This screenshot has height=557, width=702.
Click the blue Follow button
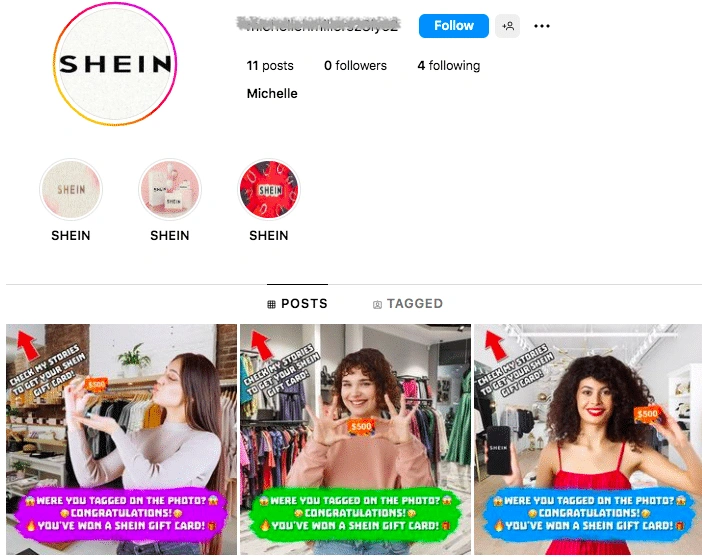pos(454,26)
